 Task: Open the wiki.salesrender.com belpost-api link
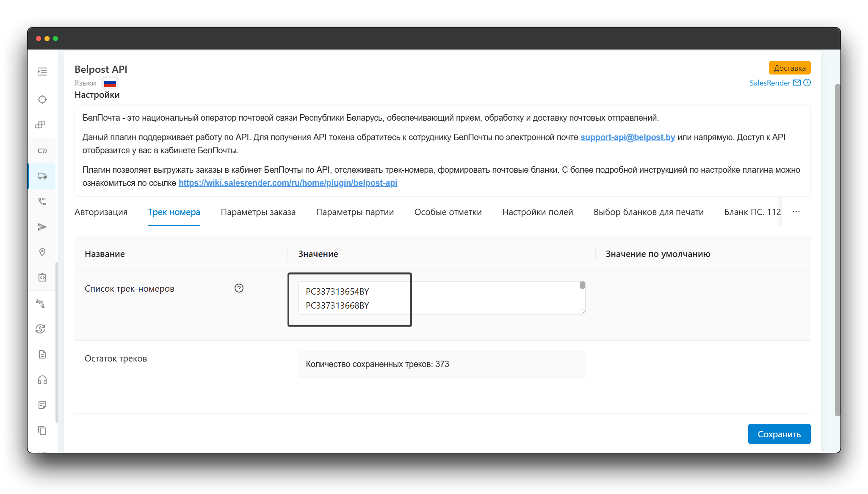pyautogui.click(x=288, y=183)
